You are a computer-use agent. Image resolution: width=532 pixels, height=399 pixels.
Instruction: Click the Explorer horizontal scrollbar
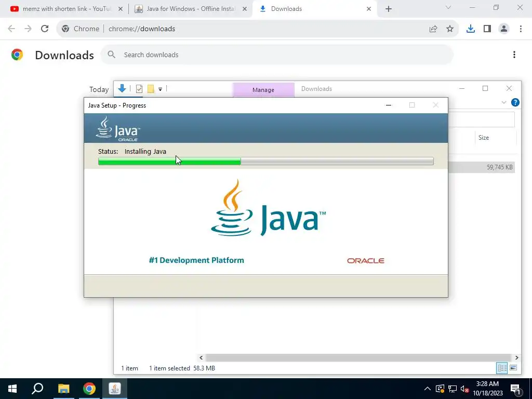click(358, 357)
